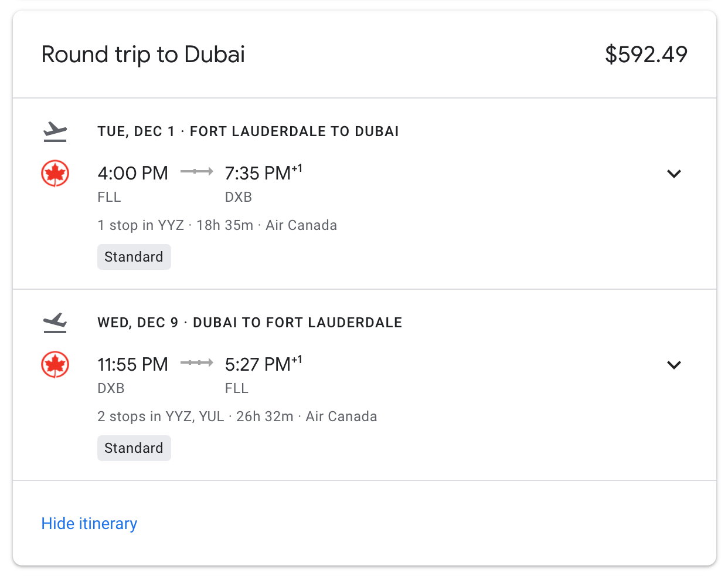
Task: Click the 4:00 PM departure time
Action: 132,174
